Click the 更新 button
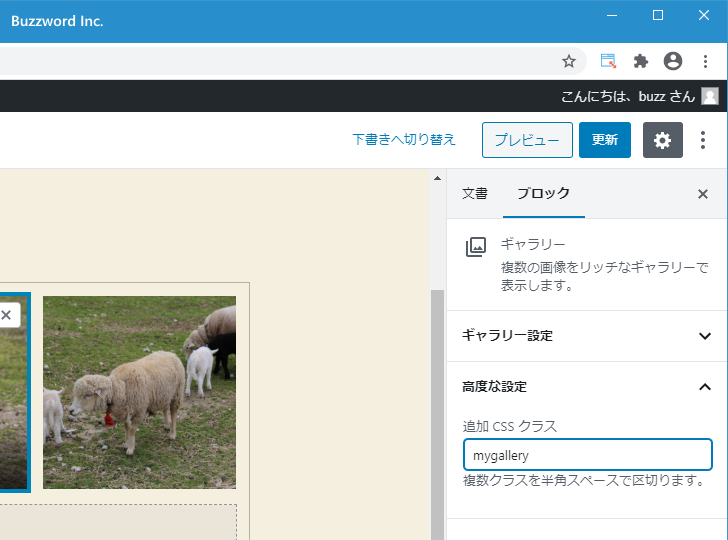Image resolution: width=728 pixels, height=540 pixels. [604, 140]
